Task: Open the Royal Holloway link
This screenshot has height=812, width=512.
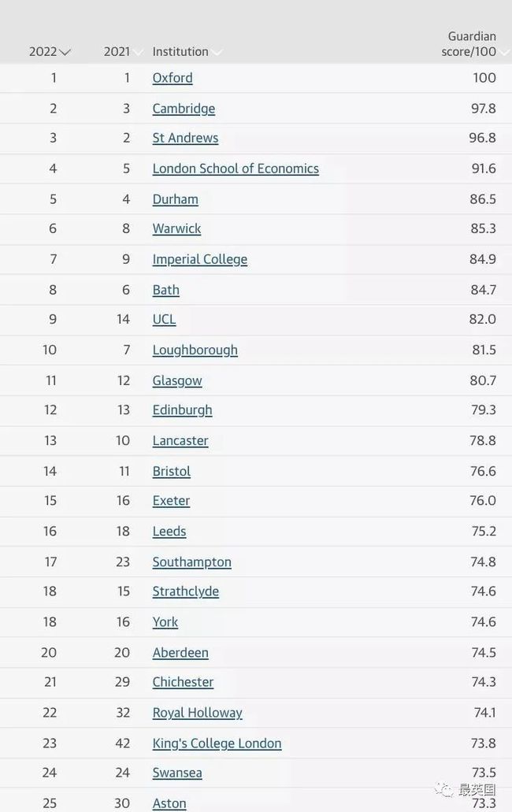Action: pos(197,713)
